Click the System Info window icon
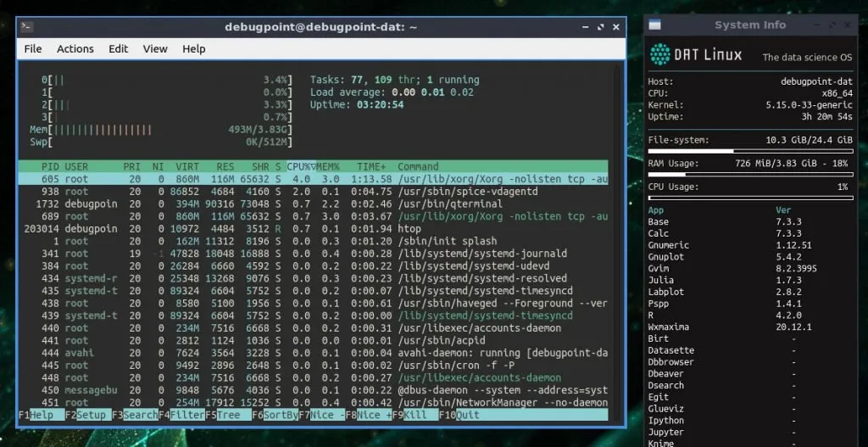Viewport: 868px width, 447px height. (654, 25)
